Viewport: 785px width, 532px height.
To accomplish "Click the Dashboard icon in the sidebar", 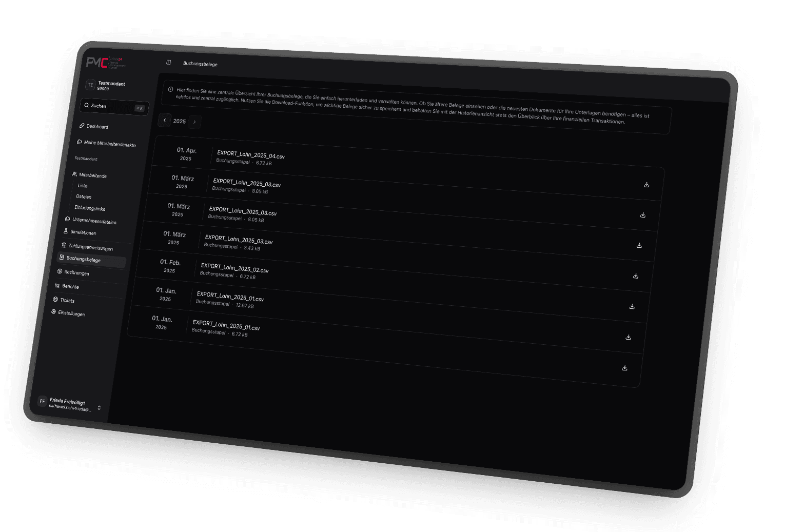I will click(82, 126).
